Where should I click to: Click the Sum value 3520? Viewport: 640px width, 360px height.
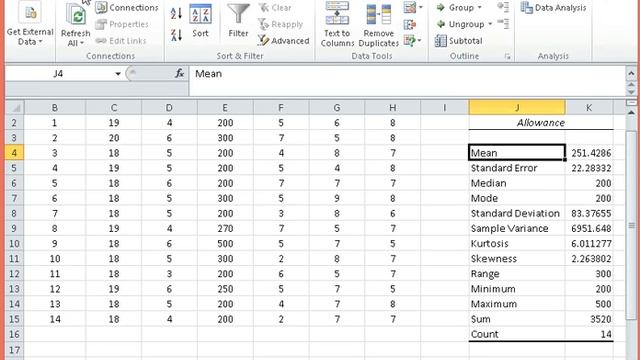click(589, 319)
